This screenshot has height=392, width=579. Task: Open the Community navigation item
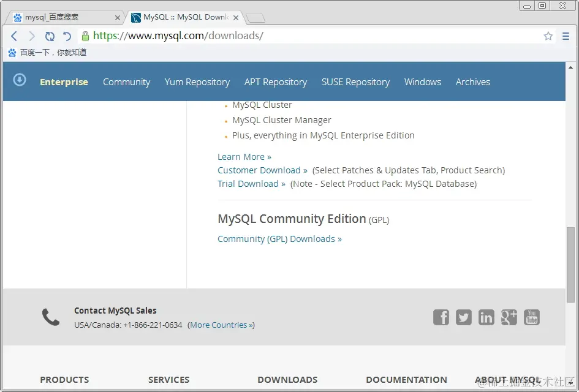(127, 82)
